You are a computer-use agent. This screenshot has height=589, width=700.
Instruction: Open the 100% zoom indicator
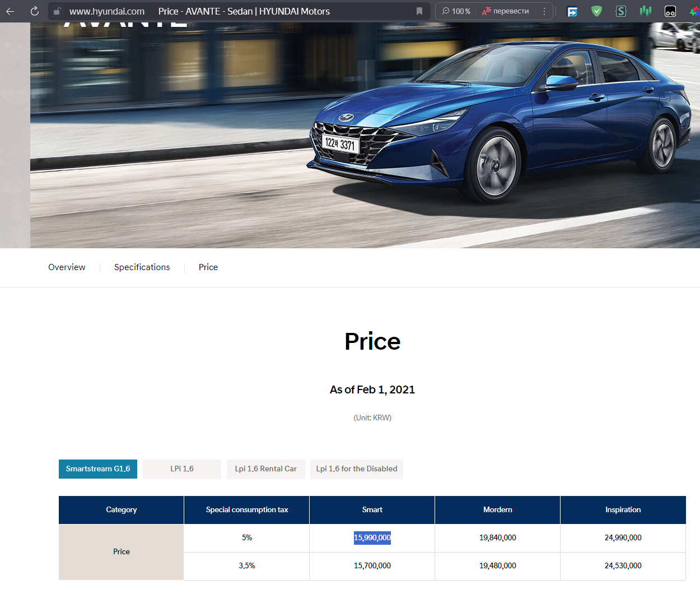pos(456,11)
